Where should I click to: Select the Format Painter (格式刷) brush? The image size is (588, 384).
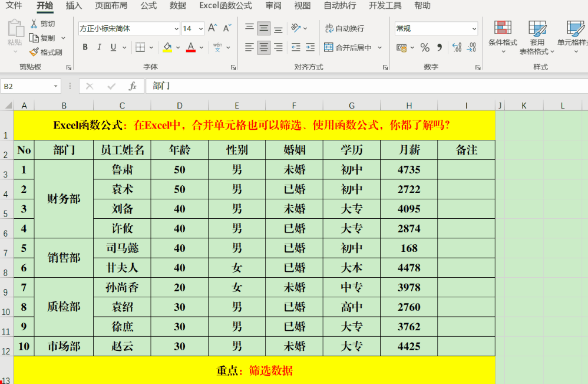point(34,52)
